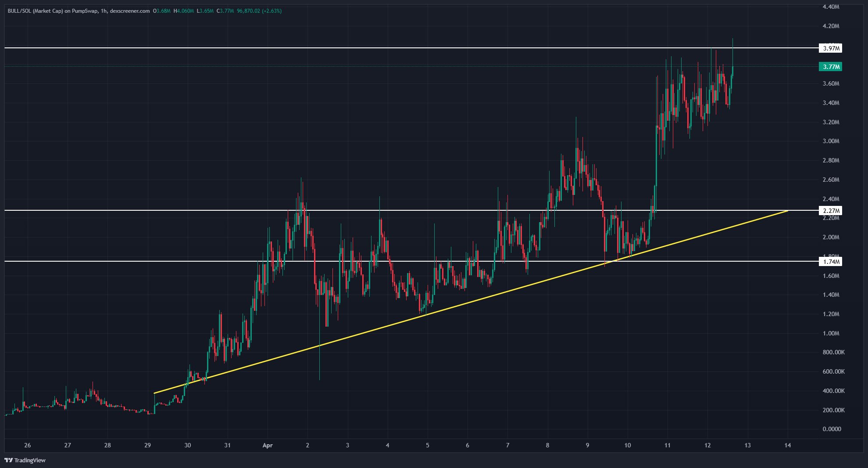Click the 3.00M price axis label
868x468 pixels.
point(831,141)
